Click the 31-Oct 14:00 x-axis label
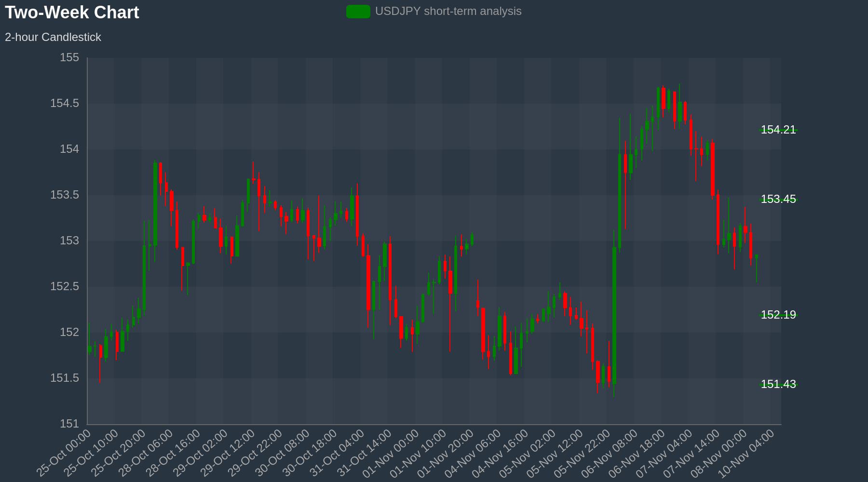 (x=364, y=454)
